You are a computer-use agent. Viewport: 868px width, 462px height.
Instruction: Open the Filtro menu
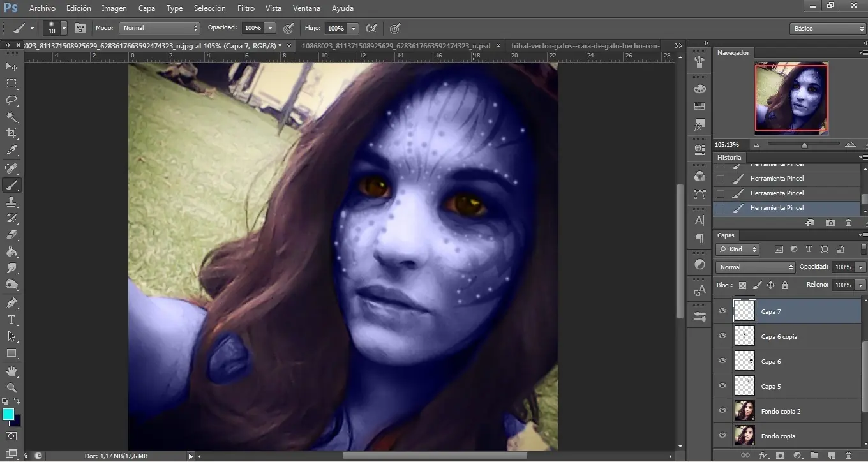(246, 8)
